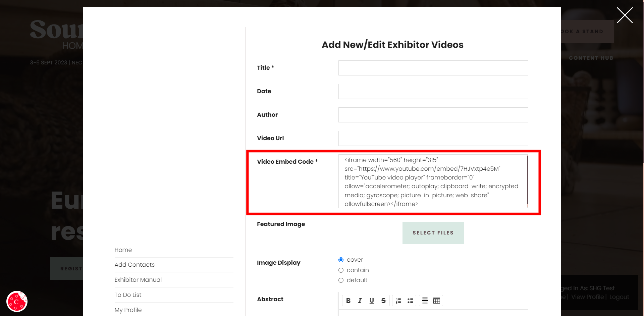The image size is (644, 316).
Task: Select the contain image display option
Action: [x=341, y=270]
